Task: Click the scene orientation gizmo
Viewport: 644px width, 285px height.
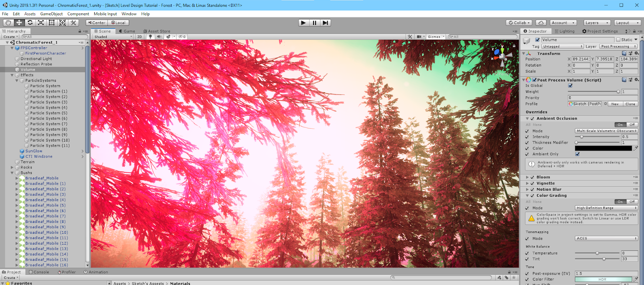Action: click(x=502, y=56)
